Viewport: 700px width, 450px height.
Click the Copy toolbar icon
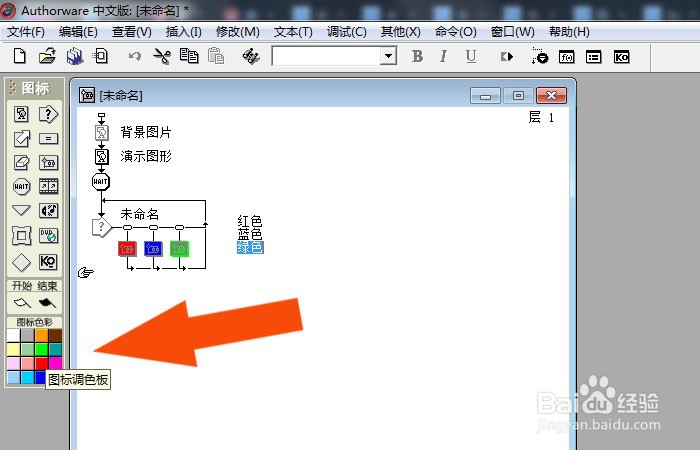[189, 56]
